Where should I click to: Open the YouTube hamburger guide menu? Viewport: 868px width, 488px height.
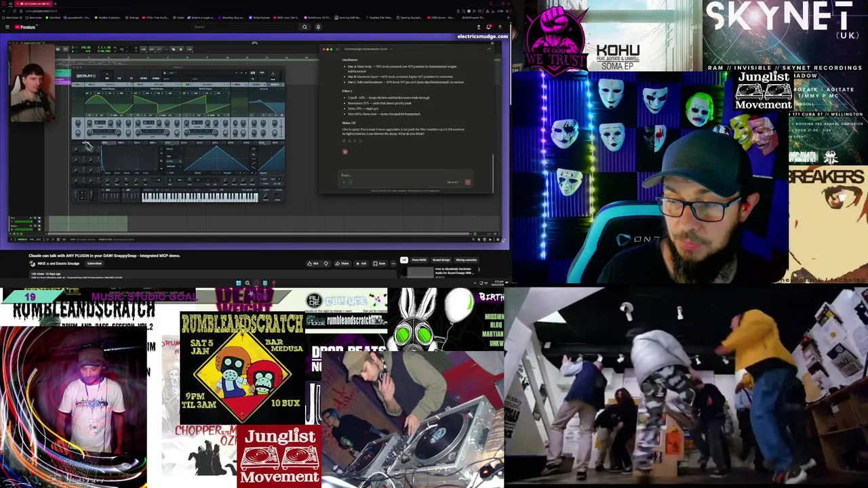tap(7, 27)
